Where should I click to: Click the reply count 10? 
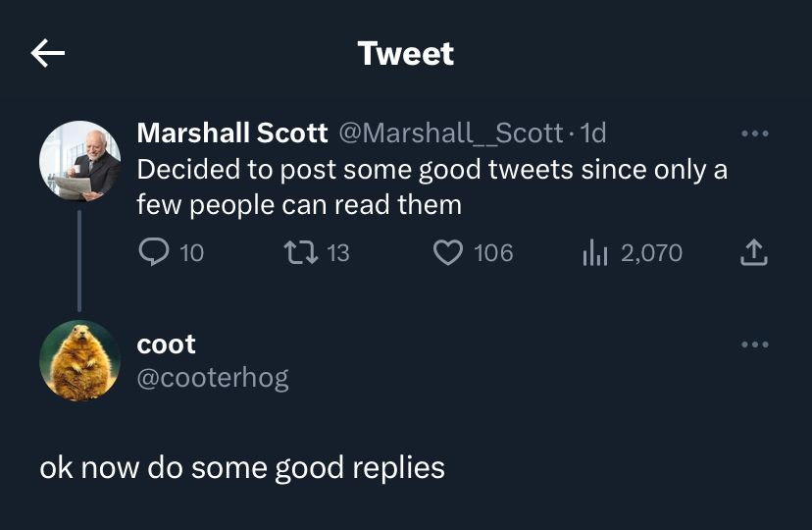[192, 253]
